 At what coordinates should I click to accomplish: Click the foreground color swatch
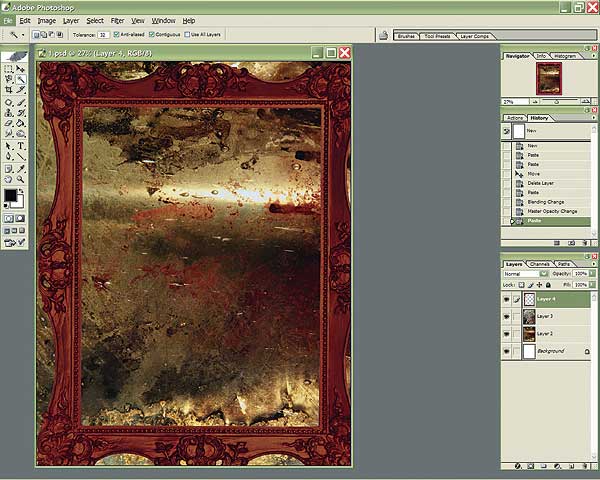click(x=10, y=196)
